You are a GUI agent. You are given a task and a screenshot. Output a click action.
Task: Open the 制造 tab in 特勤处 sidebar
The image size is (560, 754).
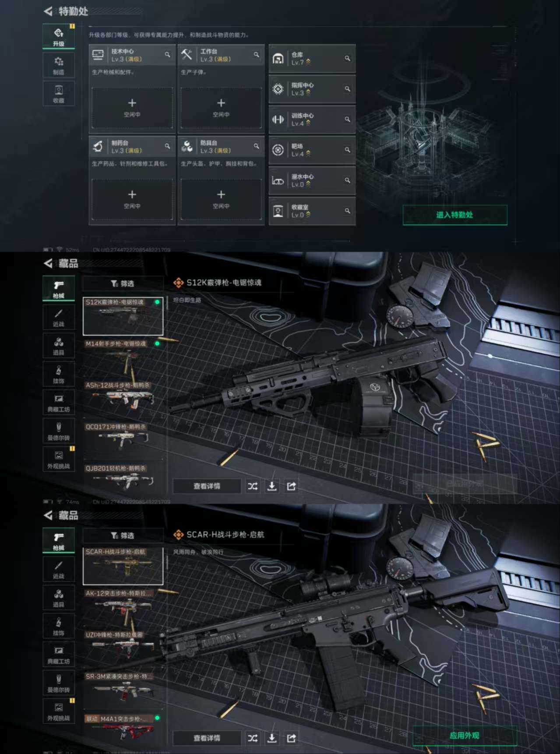click(59, 65)
